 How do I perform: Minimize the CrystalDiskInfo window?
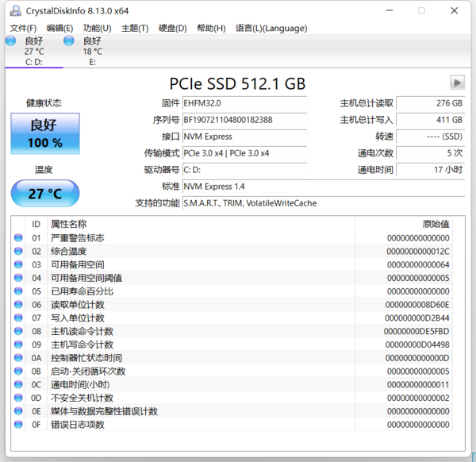(390, 11)
